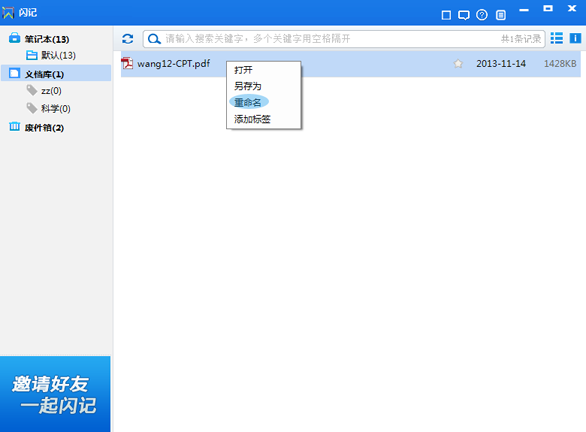Expand the 笔记本(13) tree node

coord(39,39)
